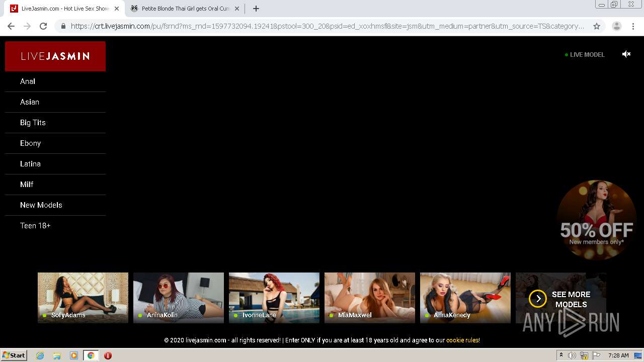This screenshot has width=644, height=362.
Task: Click SEE MORE MODELS arrow button
Action: [x=538, y=299]
